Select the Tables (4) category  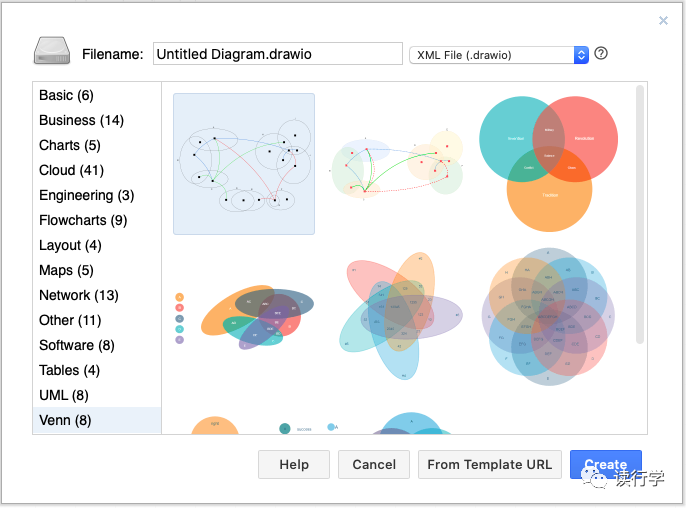97,370
